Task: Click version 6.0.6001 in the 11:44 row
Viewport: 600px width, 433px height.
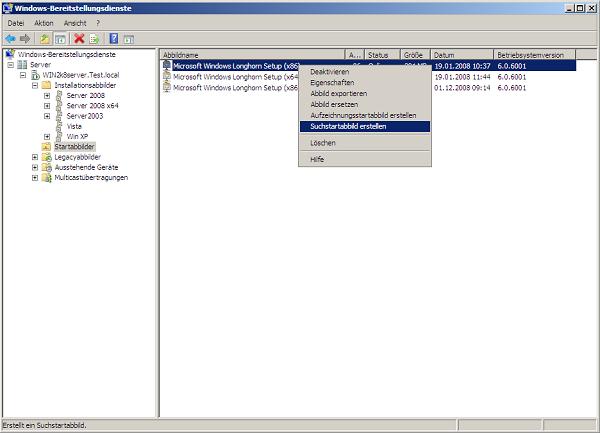Action: [512, 77]
